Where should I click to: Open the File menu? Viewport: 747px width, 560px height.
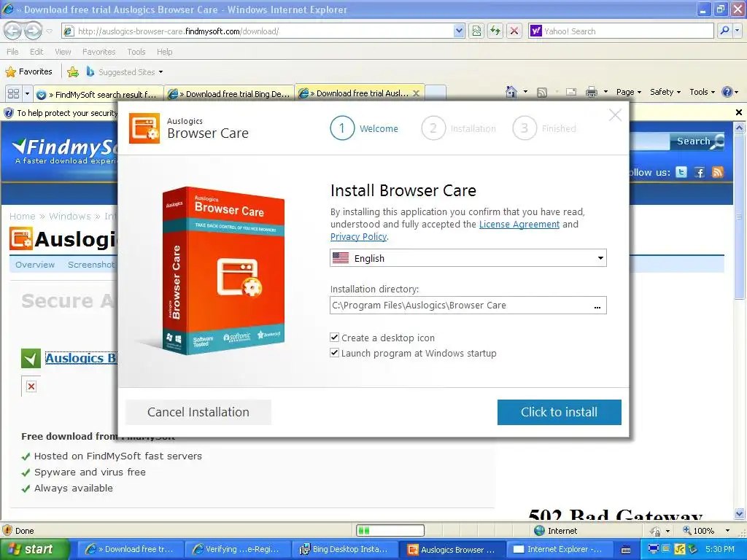coord(12,52)
